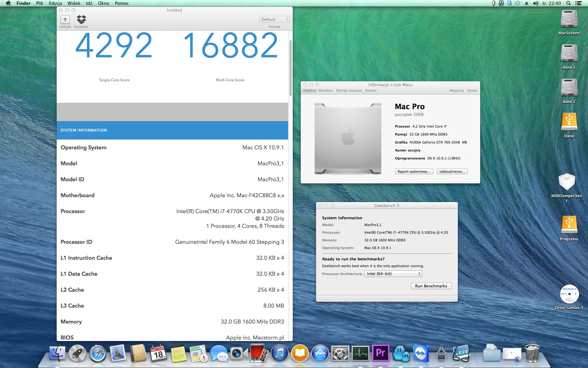Click the clock showing śr. 22:40
Screen dimensions: 588x368
[552, 3]
